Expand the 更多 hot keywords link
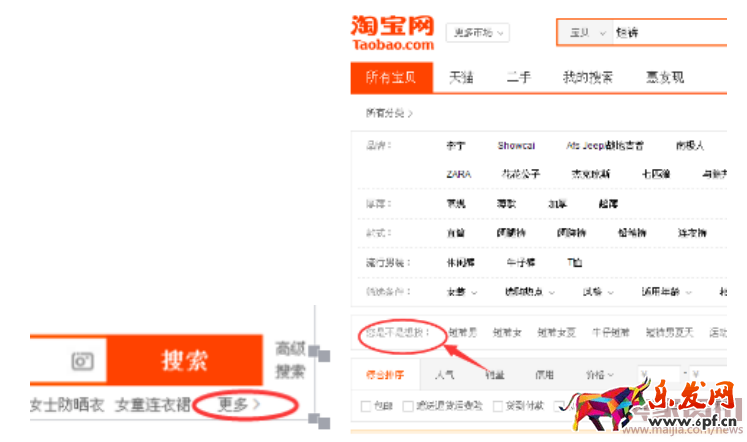Viewport: 747px width, 442px height. coord(239,404)
